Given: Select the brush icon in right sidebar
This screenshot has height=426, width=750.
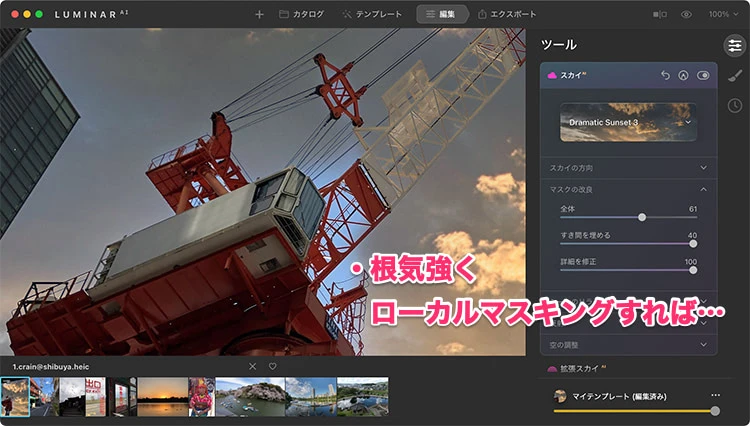Looking at the screenshot, I should (x=734, y=75).
